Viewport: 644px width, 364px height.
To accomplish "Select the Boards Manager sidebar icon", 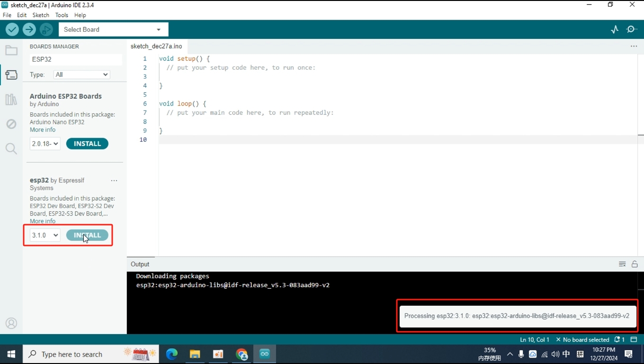I will point(11,75).
